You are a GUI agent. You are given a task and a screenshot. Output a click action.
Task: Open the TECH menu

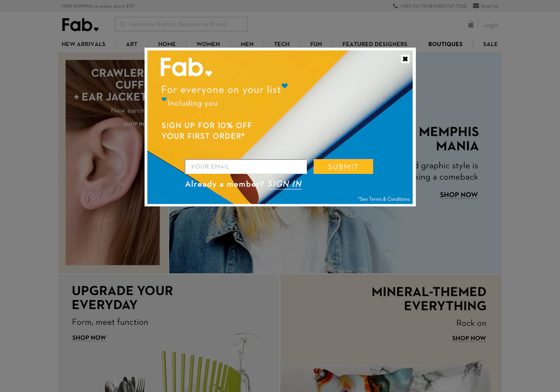[282, 44]
